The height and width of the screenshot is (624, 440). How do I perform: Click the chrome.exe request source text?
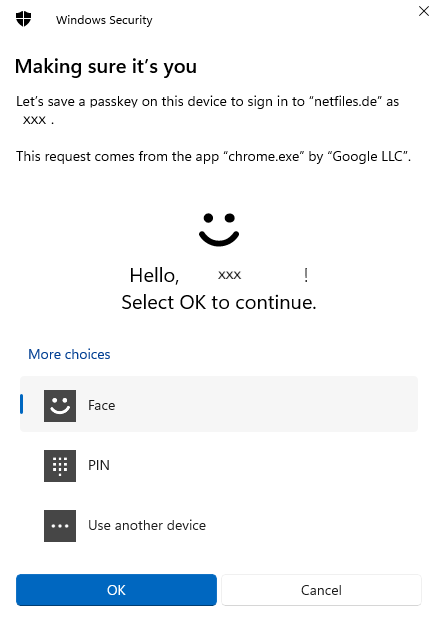tap(213, 156)
